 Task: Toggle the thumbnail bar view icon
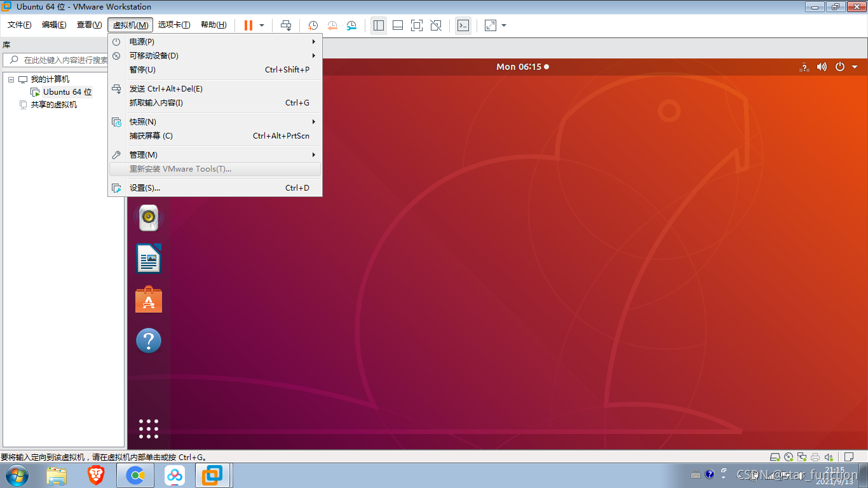pos(398,25)
